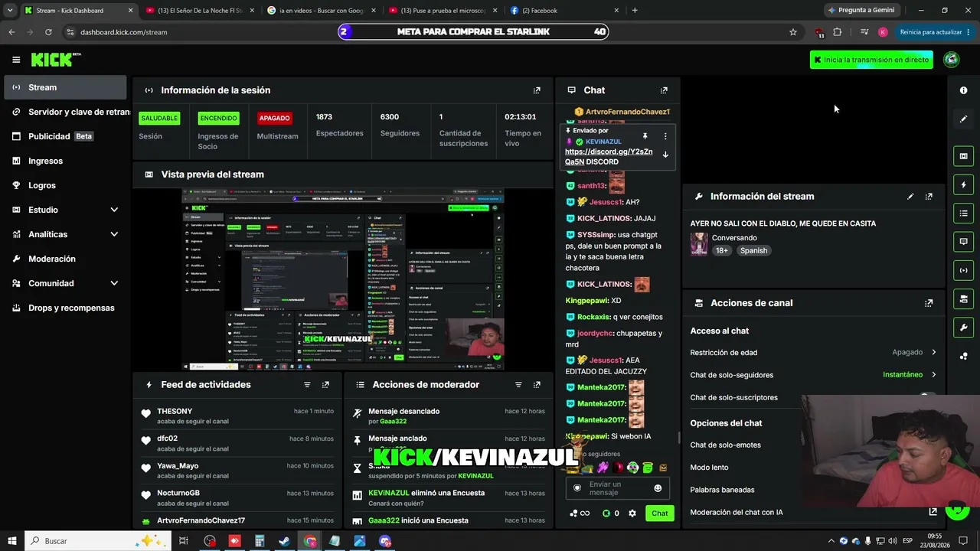Switch to the Facebook browser tab
Viewport: 980px width, 551px height.
[x=563, y=11]
